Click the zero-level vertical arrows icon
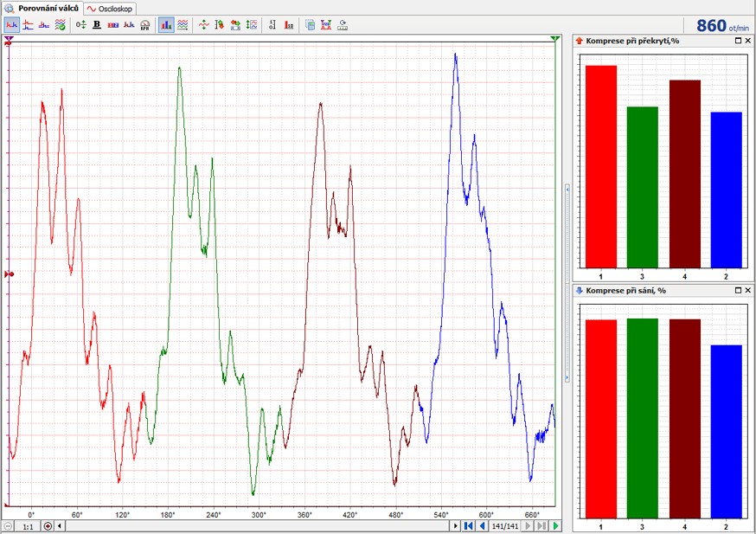 [x=81, y=25]
